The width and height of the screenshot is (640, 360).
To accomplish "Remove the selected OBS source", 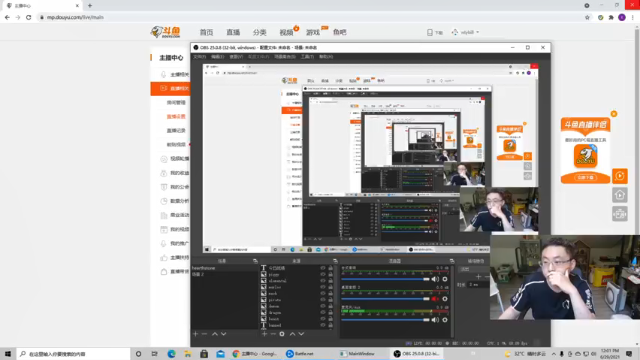I will [273, 334].
